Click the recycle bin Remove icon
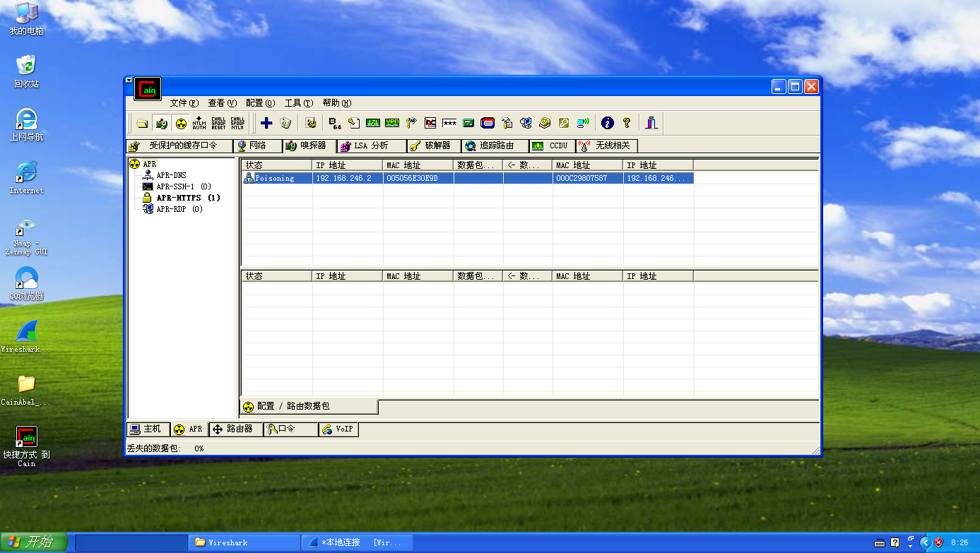This screenshot has height=553, width=980. [x=285, y=123]
